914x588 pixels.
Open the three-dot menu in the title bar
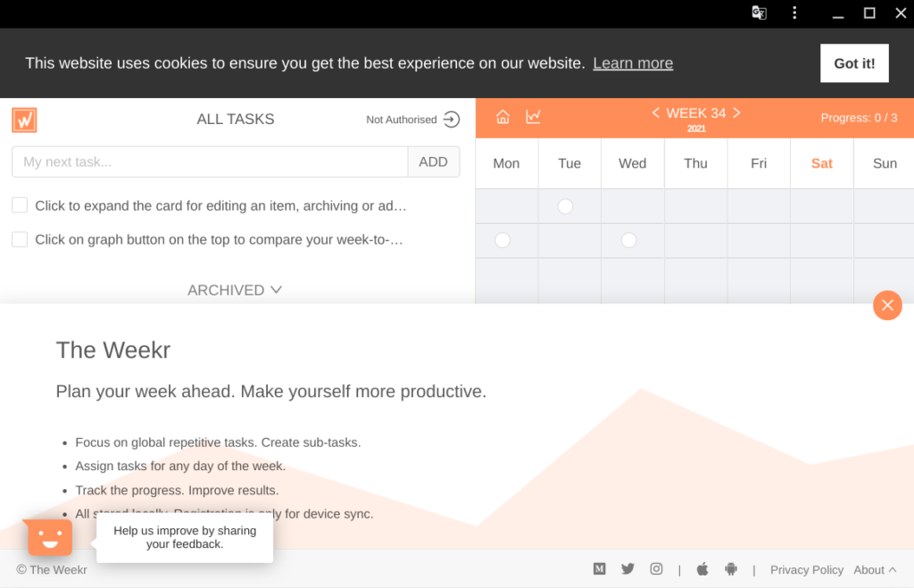pyautogui.click(x=794, y=12)
